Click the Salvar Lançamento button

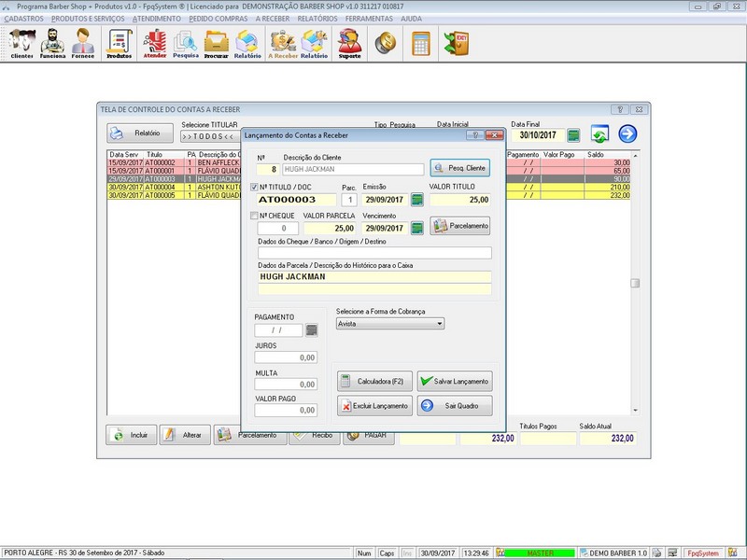click(x=455, y=381)
